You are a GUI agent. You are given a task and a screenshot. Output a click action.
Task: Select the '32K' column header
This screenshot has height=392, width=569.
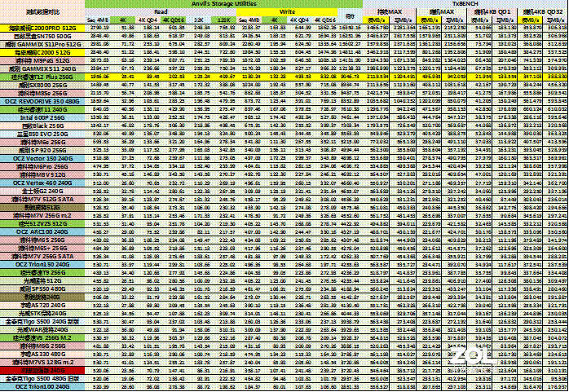tap(201, 19)
